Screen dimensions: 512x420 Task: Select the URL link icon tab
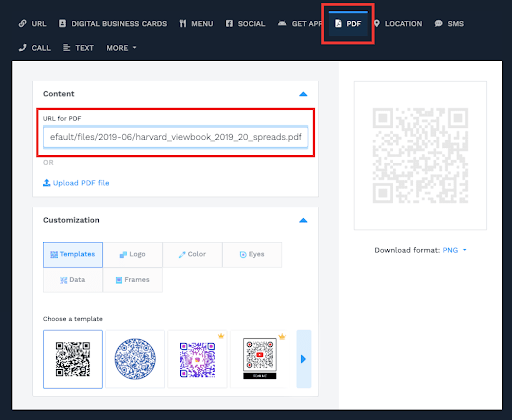point(32,24)
